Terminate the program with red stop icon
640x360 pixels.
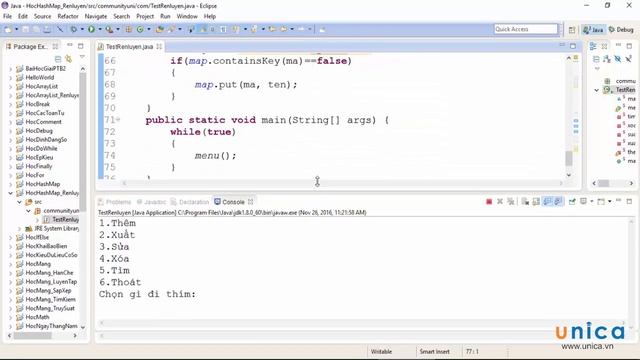click(x=489, y=202)
